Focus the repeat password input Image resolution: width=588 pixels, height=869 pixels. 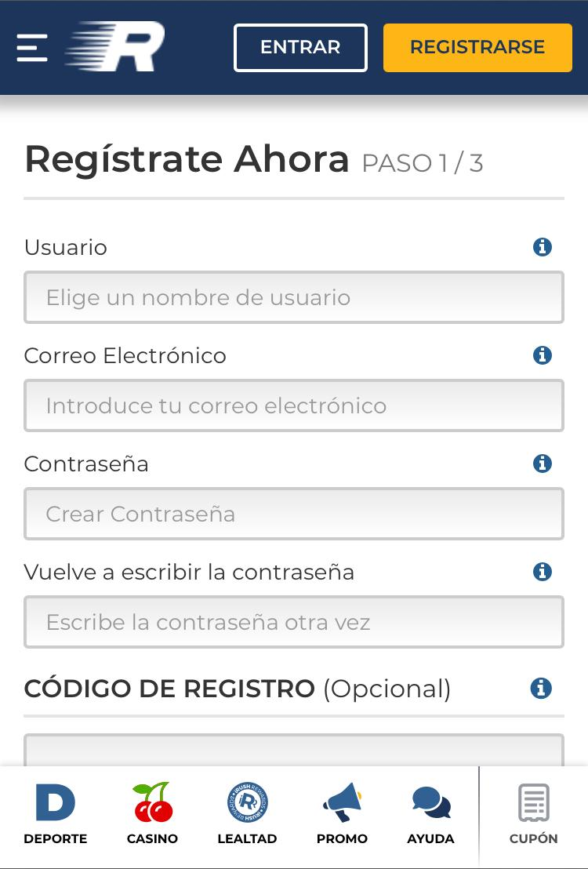[x=294, y=622]
